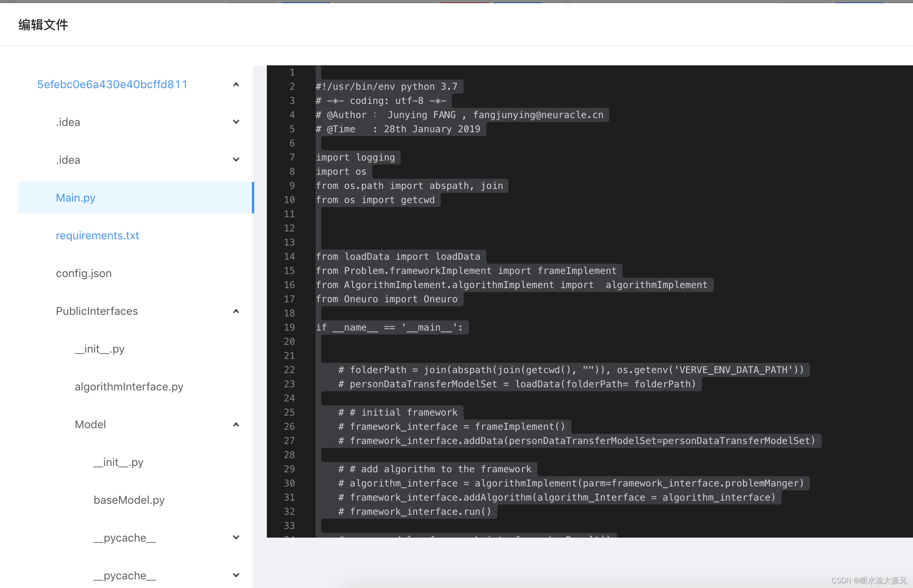
Task: Select the framework_interface.run() code line
Action: point(414,511)
